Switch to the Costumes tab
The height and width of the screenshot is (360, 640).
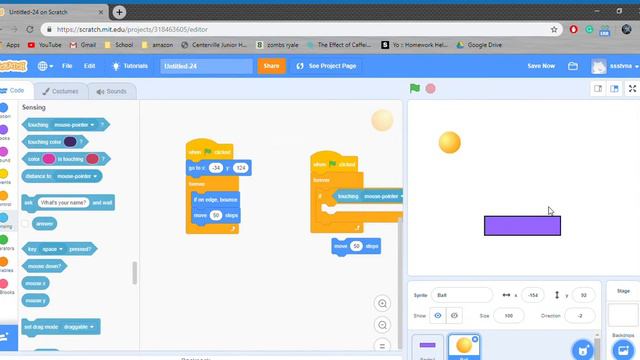click(x=60, y=91)
